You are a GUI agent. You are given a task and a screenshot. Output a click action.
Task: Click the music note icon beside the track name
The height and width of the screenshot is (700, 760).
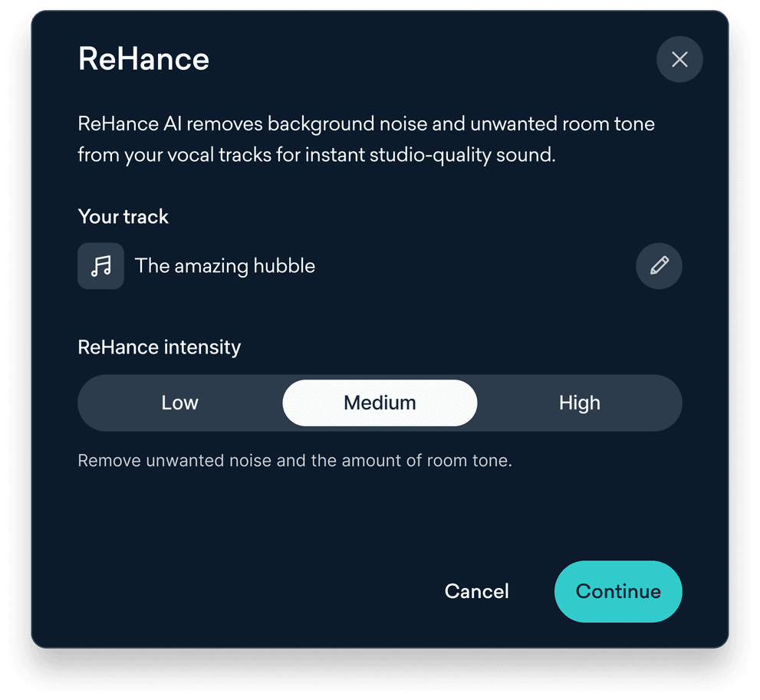click(100, 265)
